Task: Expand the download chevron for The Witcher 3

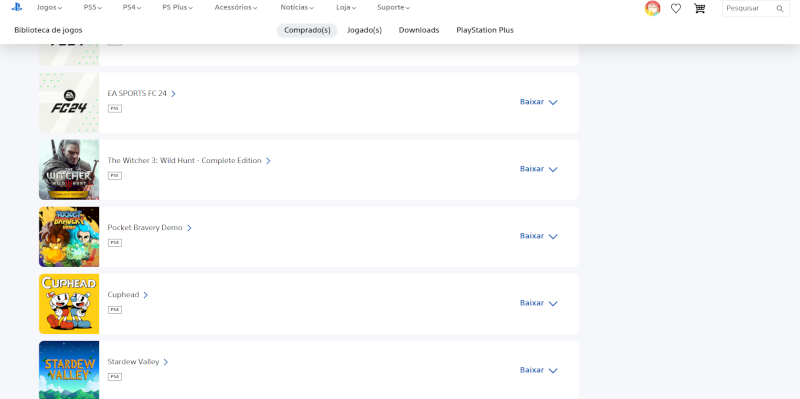Action: pos(553,169)
